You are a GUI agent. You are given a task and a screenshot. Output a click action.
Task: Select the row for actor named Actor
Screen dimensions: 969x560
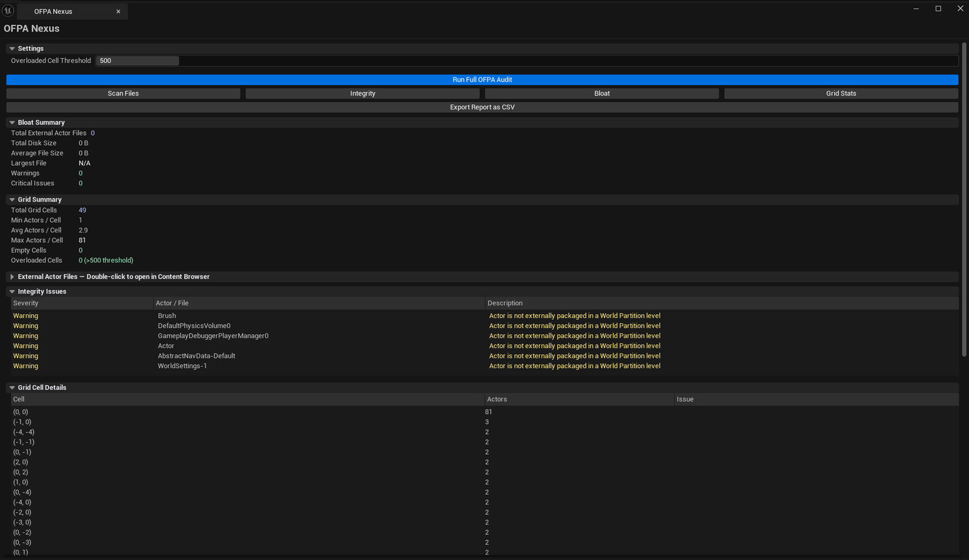[484, 346]
